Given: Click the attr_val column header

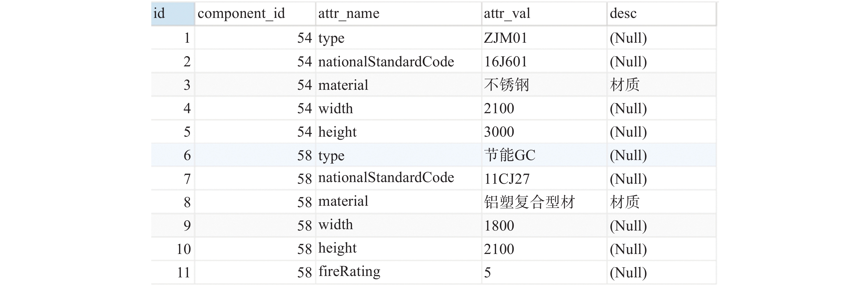Looking at the screenshot, I should click(x=544, y=14).
